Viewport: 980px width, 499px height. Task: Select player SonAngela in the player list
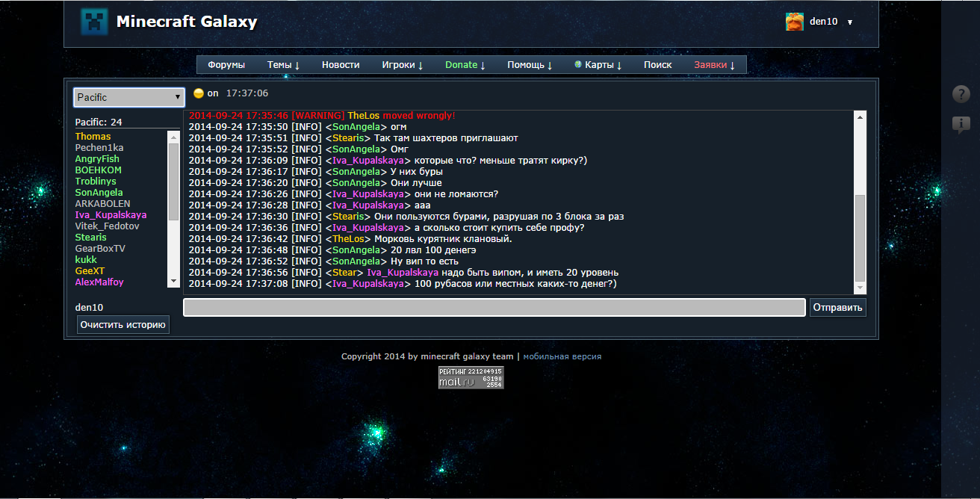click(x=99, y=193)
